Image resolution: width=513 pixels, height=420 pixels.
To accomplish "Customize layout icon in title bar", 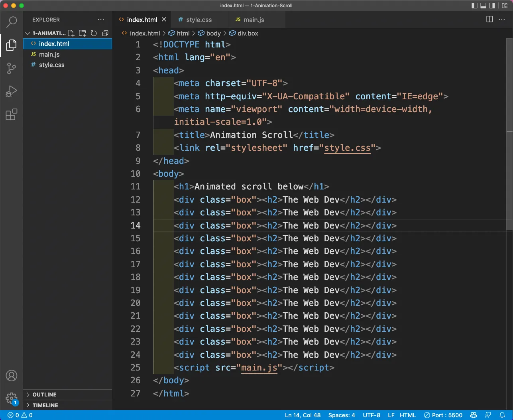I will tap(504, 6).
